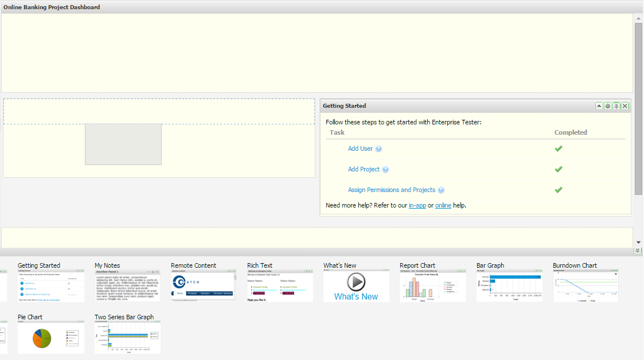Screen dimensions: 644x360
Task: Open Getting Started panel settings gear
Action: [608, 106]
